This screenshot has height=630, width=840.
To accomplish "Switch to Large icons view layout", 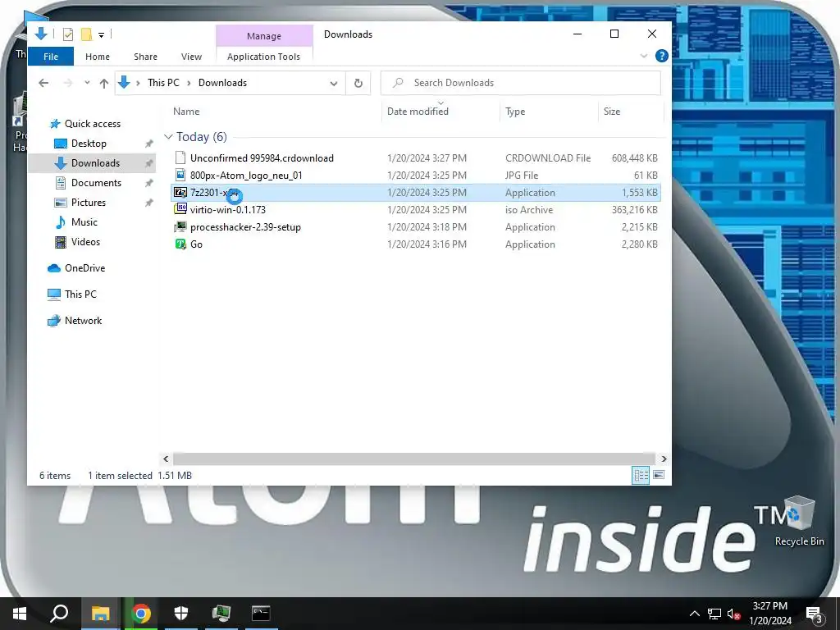I will click(659, 475).
